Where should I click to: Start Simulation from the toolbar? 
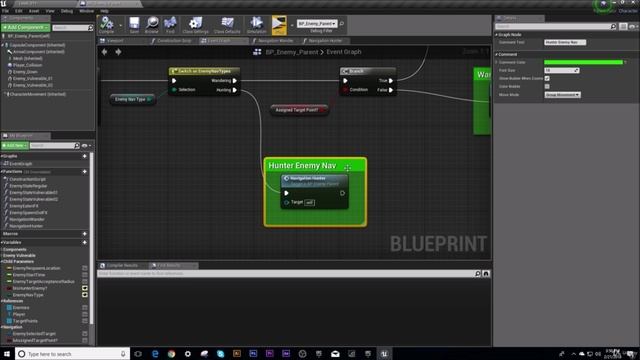click(256, 24)
